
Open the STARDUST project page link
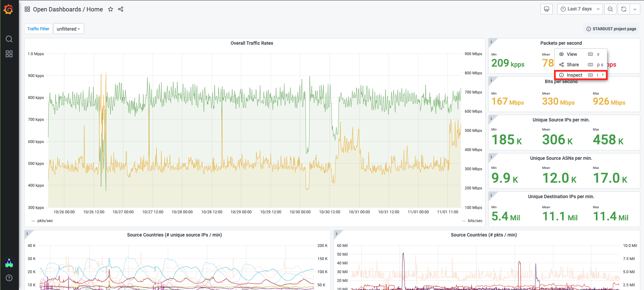pyautogui.click(x=611, y=29)
